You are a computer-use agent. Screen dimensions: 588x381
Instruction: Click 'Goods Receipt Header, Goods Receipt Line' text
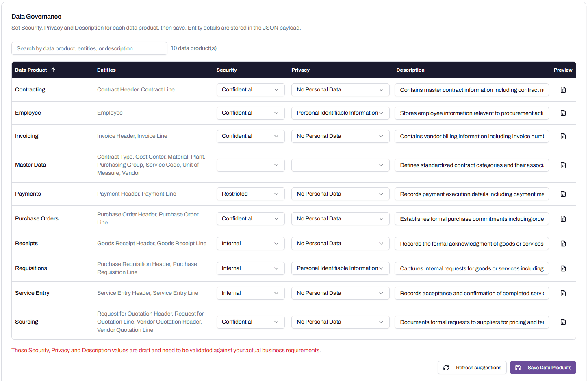(152, 244)
